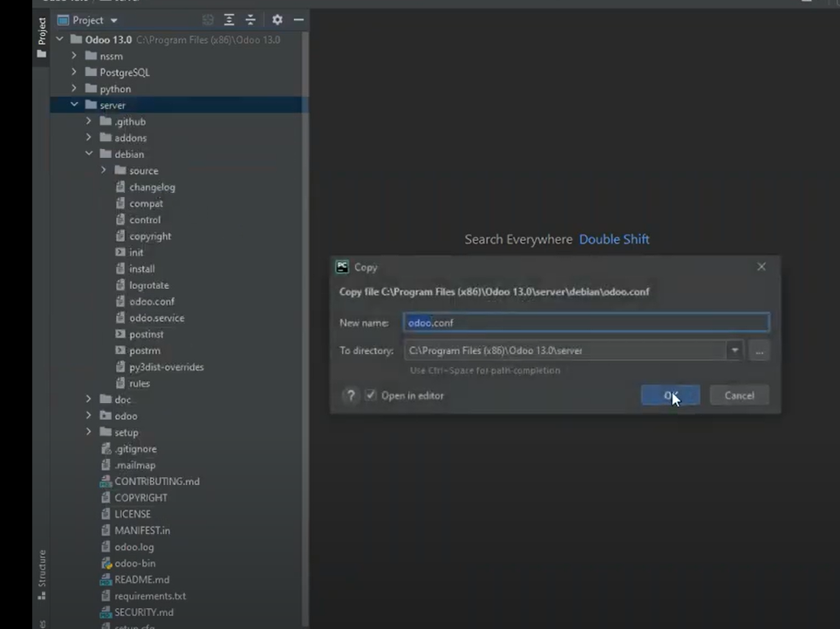The image size is (840, 629).
Task: Open the Project view dropdown
Action: tap(88, 20)
